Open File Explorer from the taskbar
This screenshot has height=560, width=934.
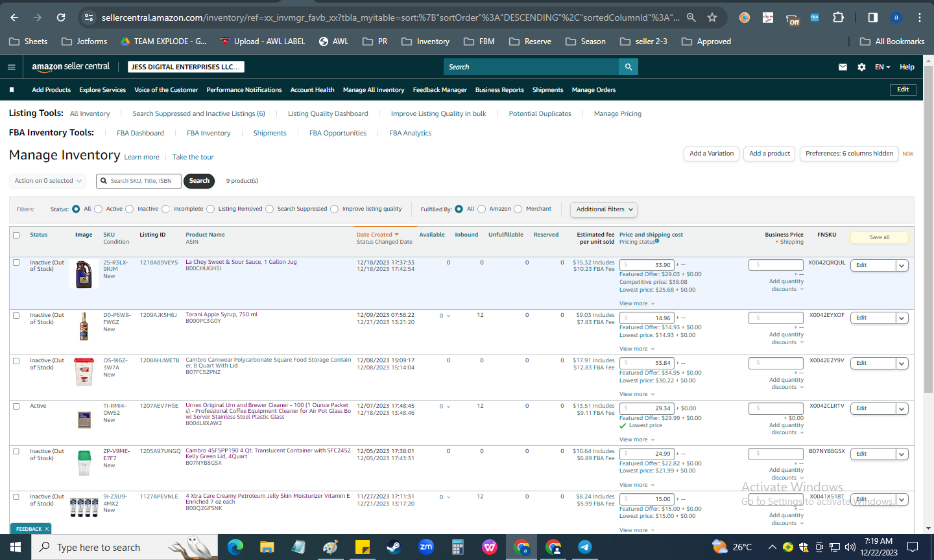(267, 547)
